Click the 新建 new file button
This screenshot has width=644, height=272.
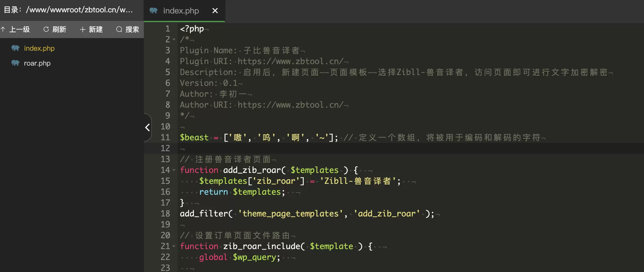[x=91, y=29]
